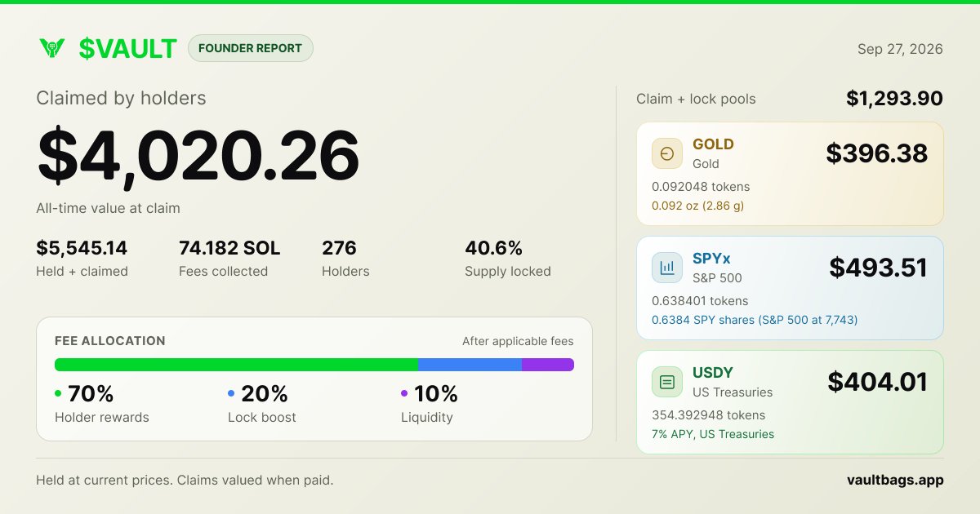Click the Held at current prices footnote

[185, 480]
